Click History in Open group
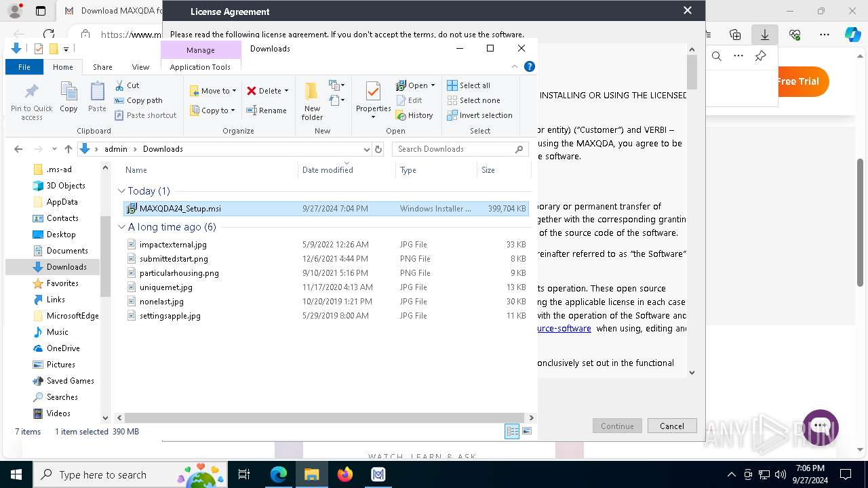This screenshot has height=488, width=868. [414, 115]
